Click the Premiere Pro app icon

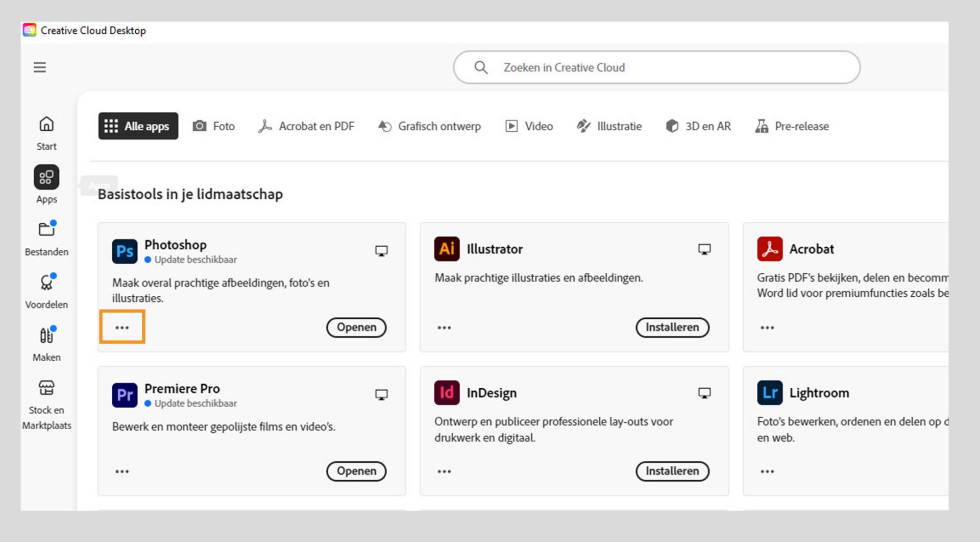point(125,395)
